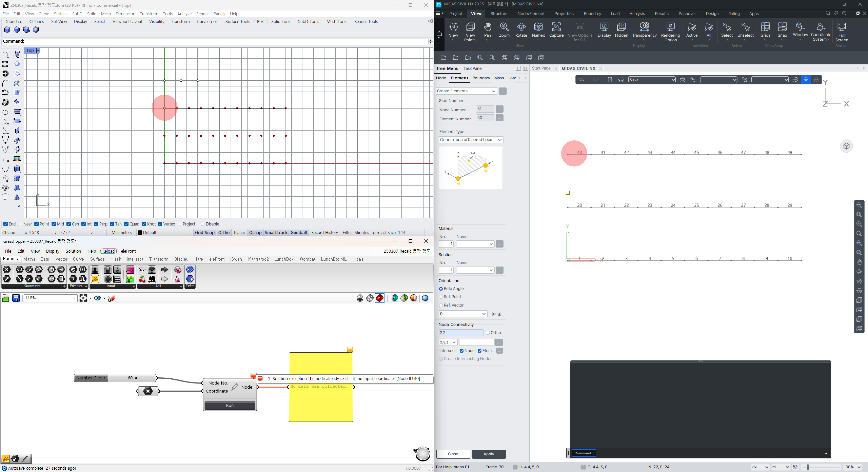Viewport: 868px width, 472px height.
Task: Open the Analysis tab in MIDAS
Action: (637, 13)
